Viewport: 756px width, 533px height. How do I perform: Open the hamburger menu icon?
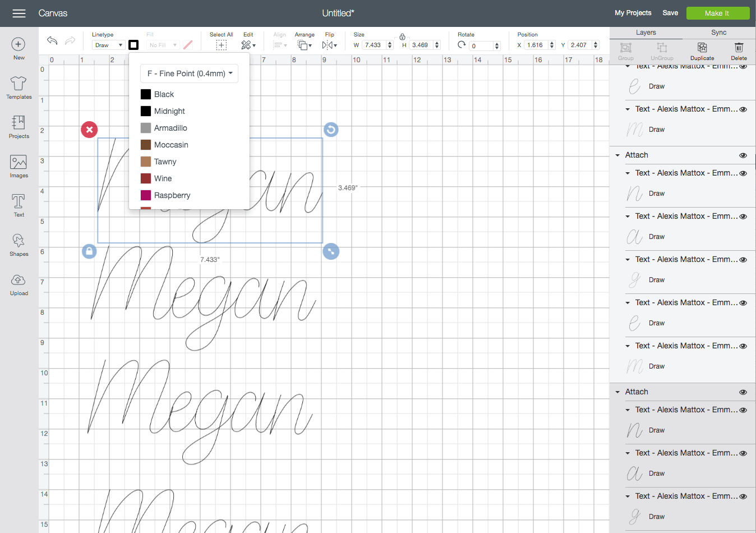19,13
